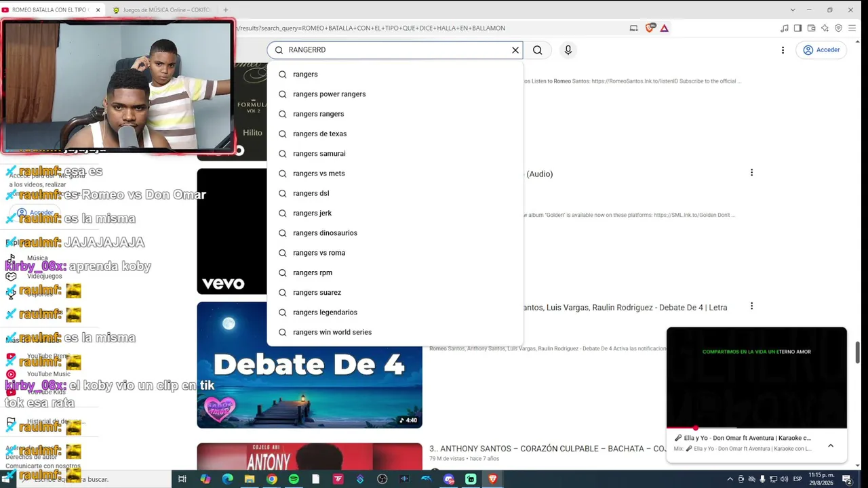Open YouTube Music in the sidebar

39,374
